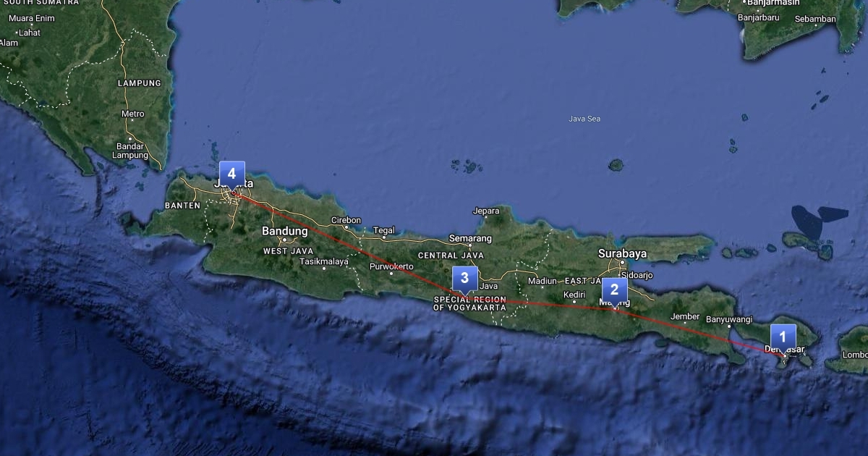Screen dimensions: 868x456
Task: Click the Java Sea label
Action: click(584, 119)
